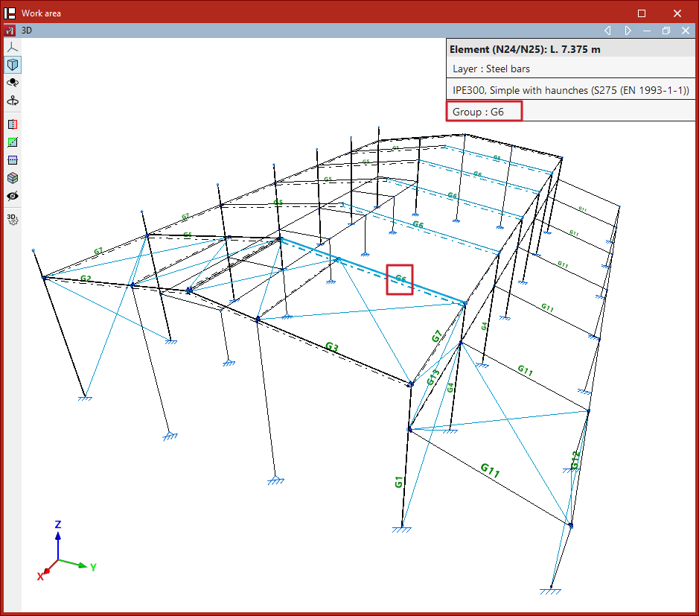
Task: Click the 'Group : G6' row
Action: coord(571,112)
